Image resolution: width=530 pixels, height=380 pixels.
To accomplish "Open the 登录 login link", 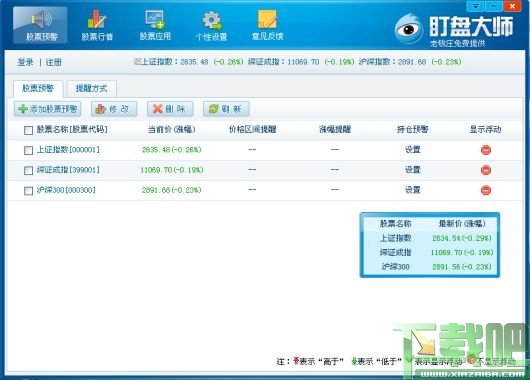I will point(25,62).
